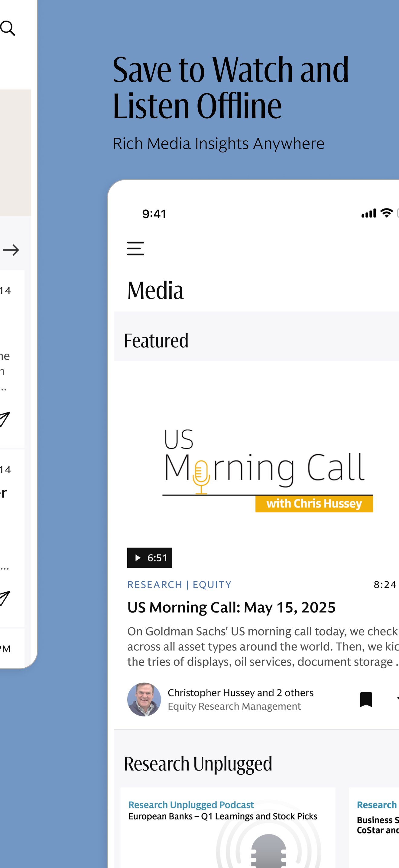Open European Banks Q1 Learnings podcast card
This screenshot has width=399, height=868.
coord(228,827)
